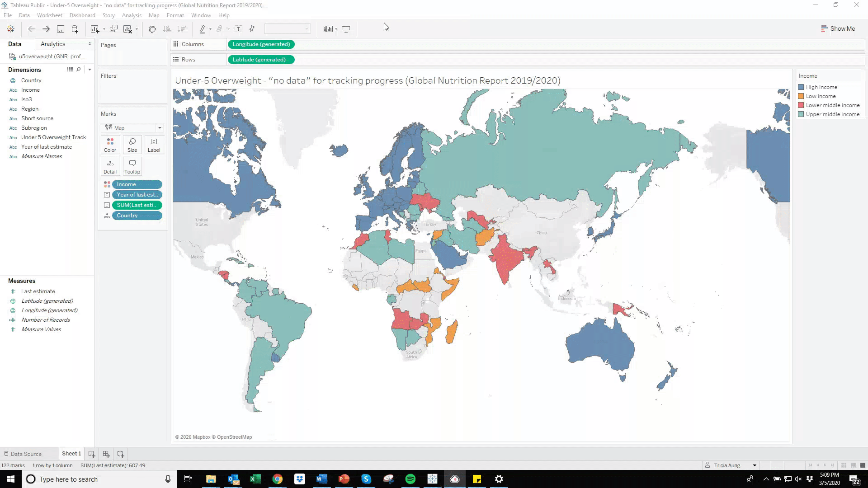Click the Label mark icon

(154, 145)
